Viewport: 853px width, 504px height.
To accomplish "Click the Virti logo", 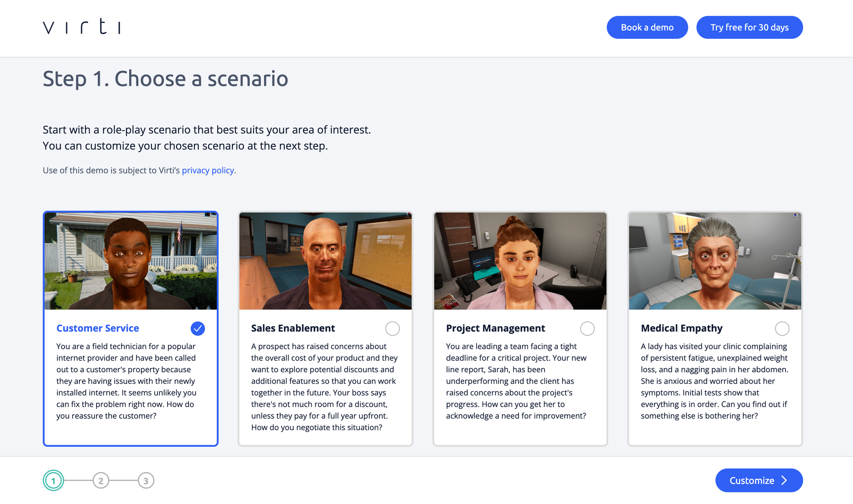I will (81, 27).
